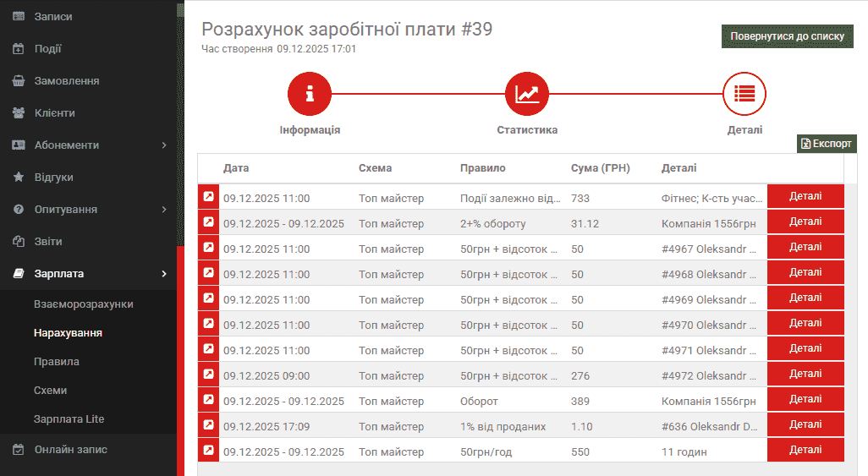Viewport: 868px width, 476px height.
Task: Click Деталі button for #4972 Oleksandr row
Action: [805, 375]
